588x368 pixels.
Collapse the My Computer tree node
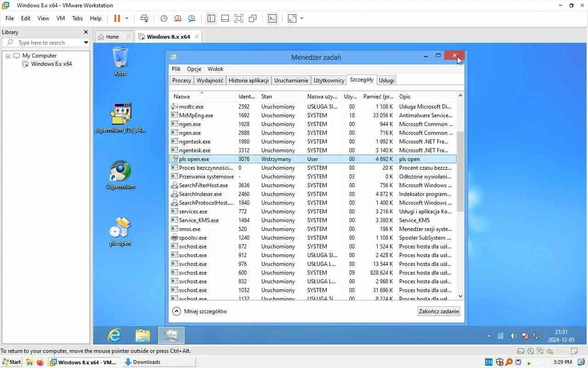pos(8,56)
